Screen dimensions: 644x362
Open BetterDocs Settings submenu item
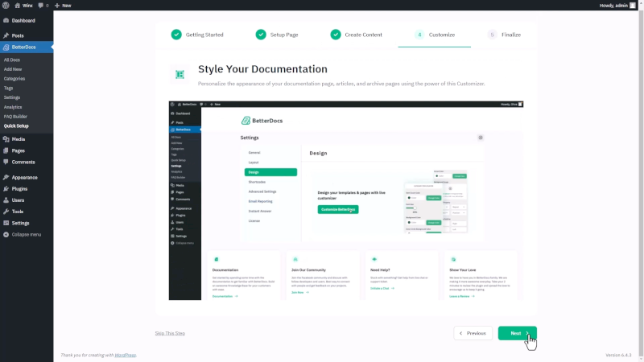point(12,97)
